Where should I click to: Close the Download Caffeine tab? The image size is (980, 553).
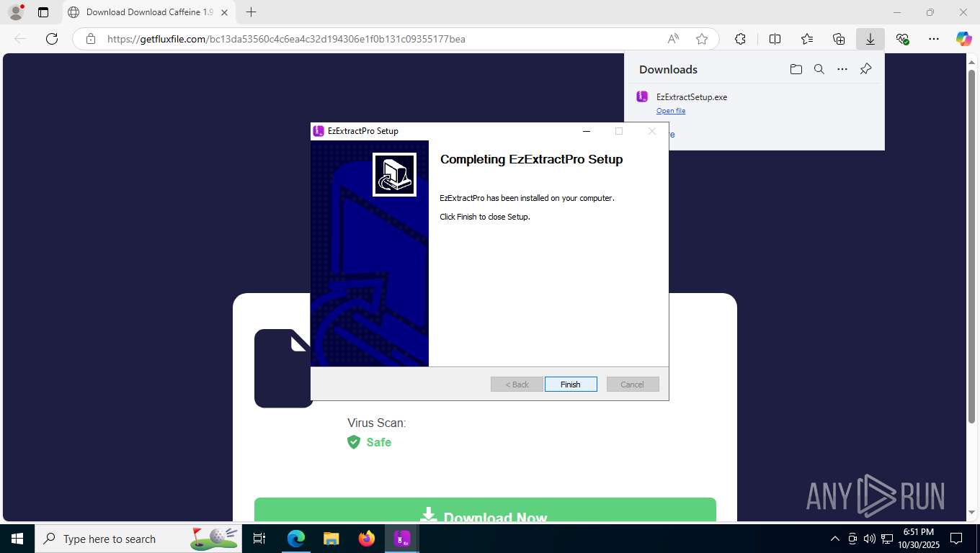(225, 12)
